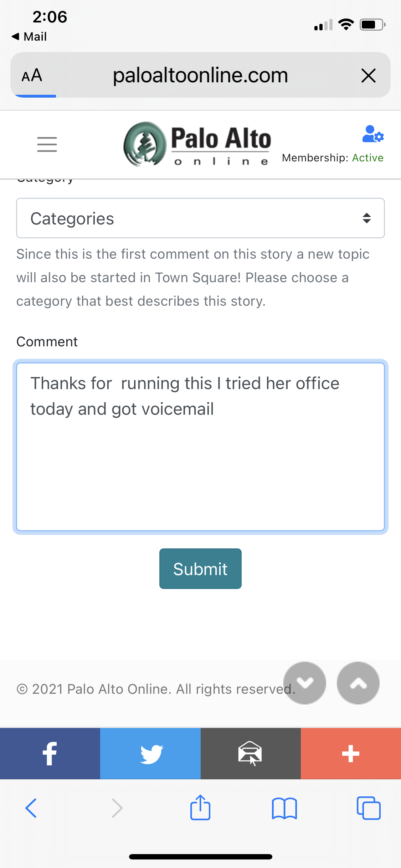Go back to the previous page in Safari
The height and width of the screenshot is (868, 401).
pos(31,808)
